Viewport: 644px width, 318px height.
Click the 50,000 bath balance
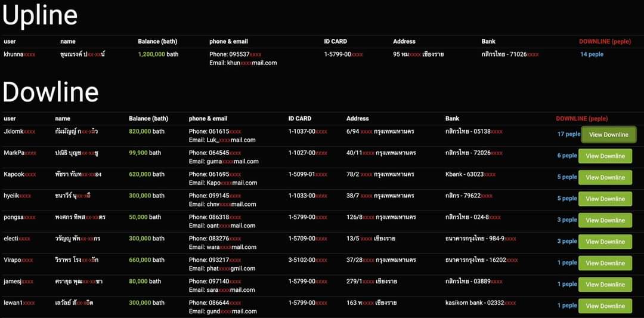144,217
